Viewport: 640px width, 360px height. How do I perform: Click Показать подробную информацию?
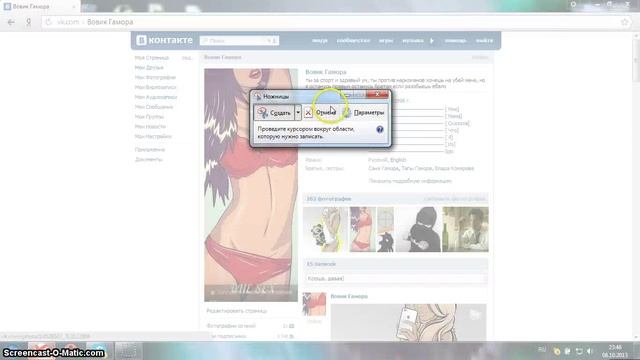coord(410,181)
